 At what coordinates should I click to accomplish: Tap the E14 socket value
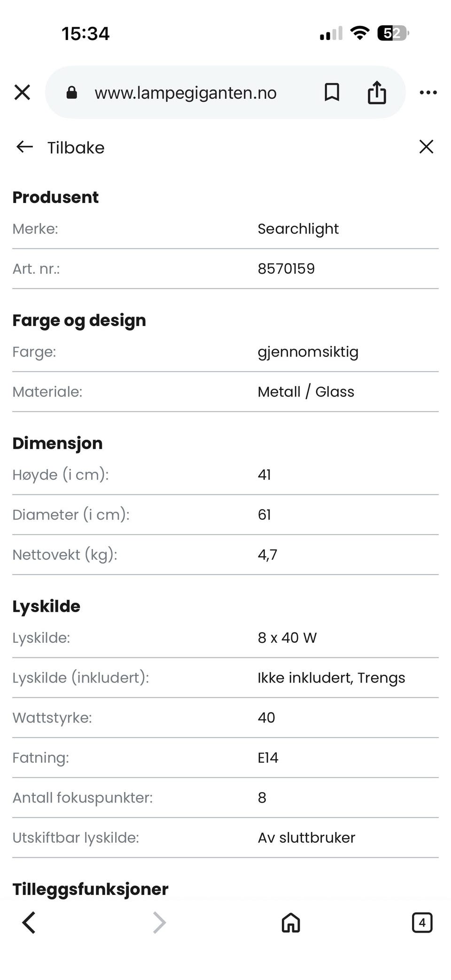click(x=268, y=757)
